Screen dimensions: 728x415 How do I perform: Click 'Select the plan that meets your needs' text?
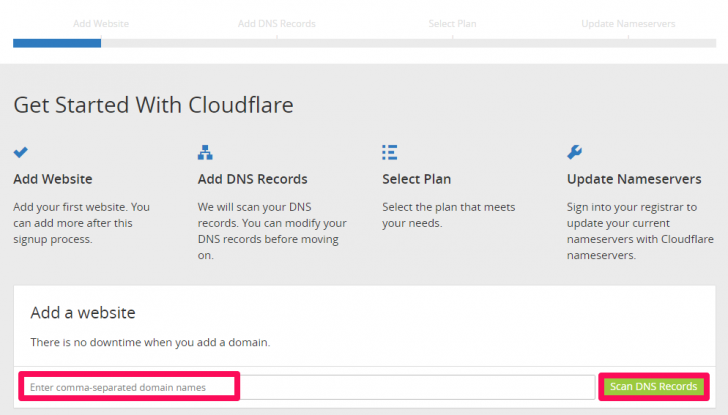(x=448, y=215)
